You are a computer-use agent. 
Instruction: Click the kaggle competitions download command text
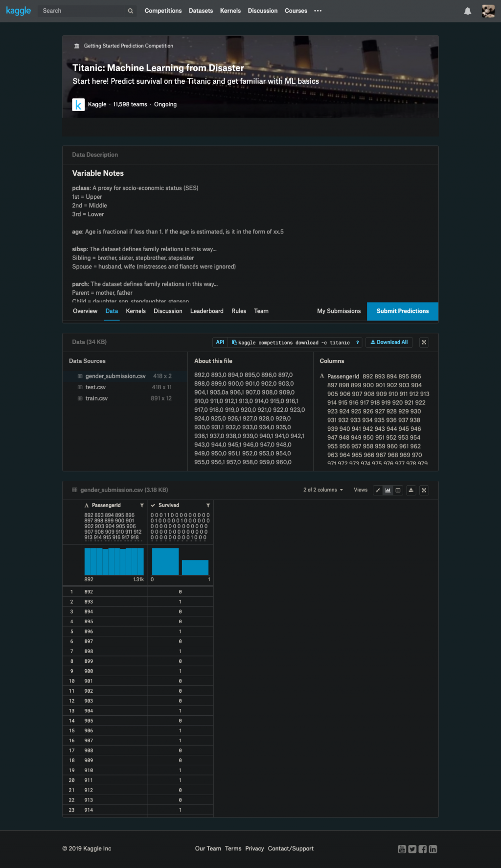(294, 343)
